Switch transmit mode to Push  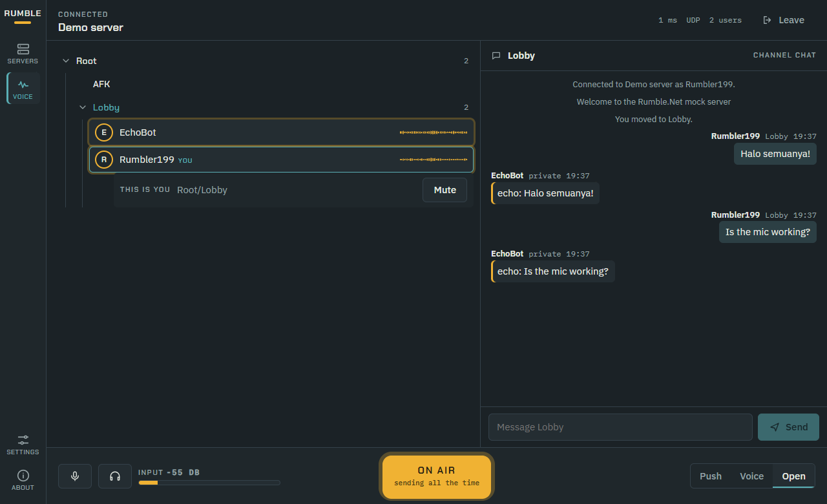[x=711, y=476]
